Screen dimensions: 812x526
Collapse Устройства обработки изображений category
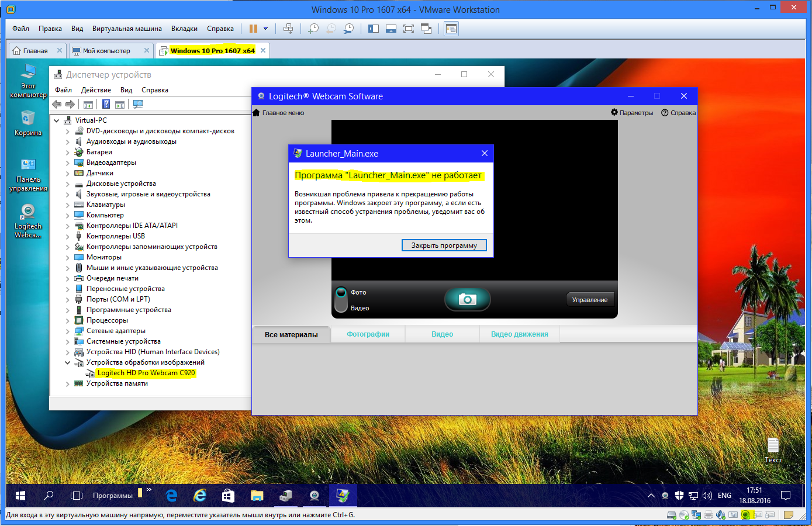click(x=68, y=363)
